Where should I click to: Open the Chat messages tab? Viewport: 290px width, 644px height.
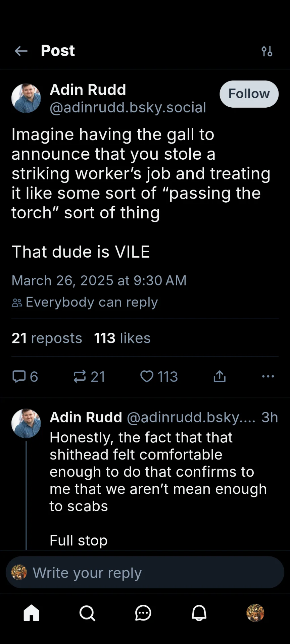click(143, 613)
